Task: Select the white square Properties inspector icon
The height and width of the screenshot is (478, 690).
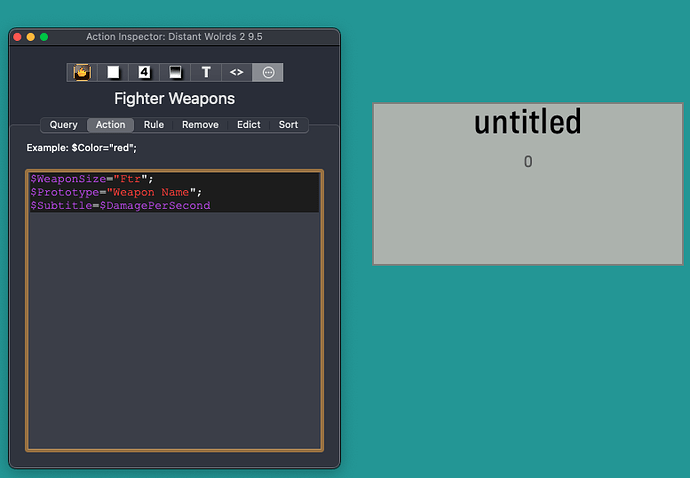Action: (x=113, y=72)
